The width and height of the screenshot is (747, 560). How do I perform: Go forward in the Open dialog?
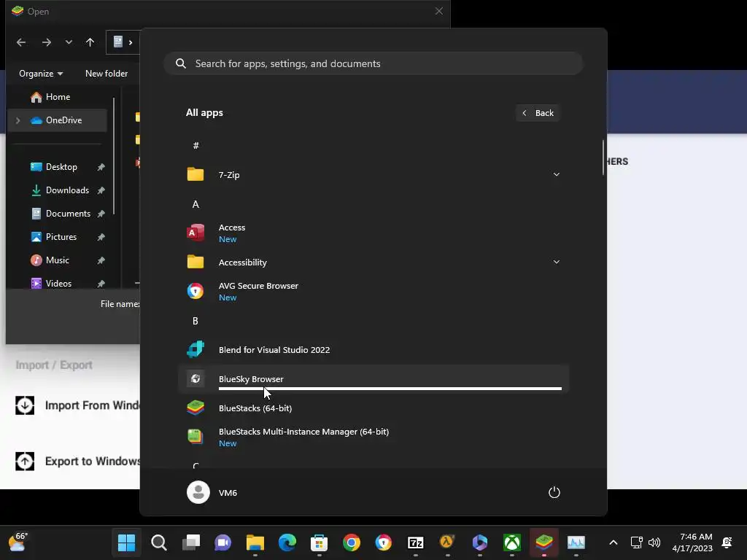pyautogui.click(x=46, y=42)
